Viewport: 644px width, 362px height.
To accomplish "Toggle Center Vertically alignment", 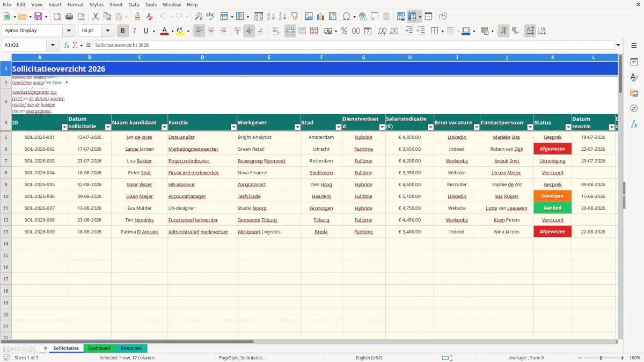I will tap(249, 31).
